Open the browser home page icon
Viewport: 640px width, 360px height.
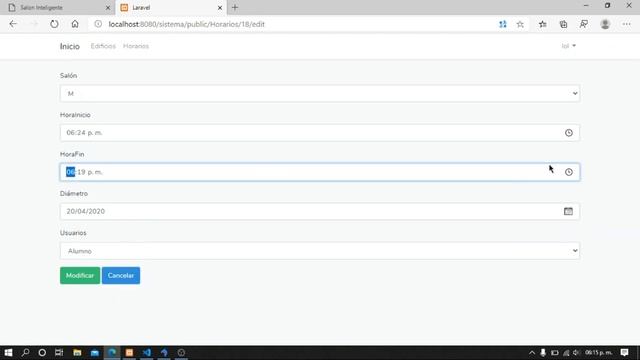(75, 24)
